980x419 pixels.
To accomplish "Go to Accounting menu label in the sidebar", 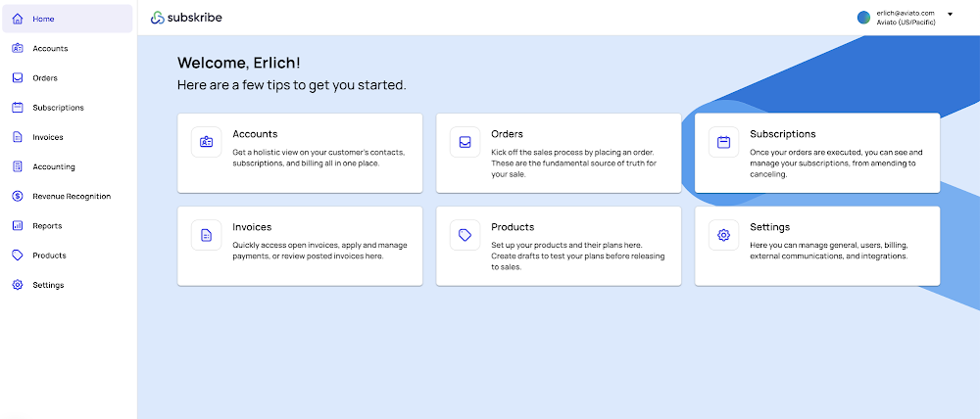I will 54,166.
